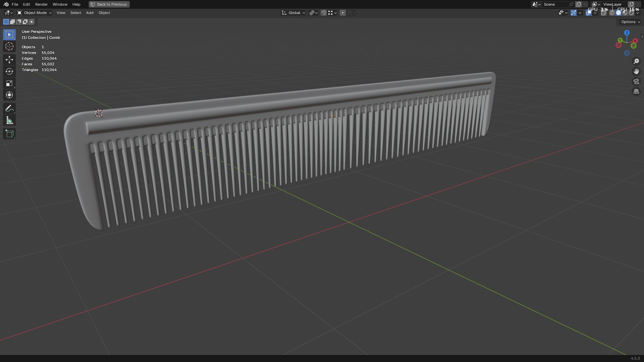Click the Y axis on the navigation gizmo
Viewport: 644px width, 362px height.
coord(620,40)
